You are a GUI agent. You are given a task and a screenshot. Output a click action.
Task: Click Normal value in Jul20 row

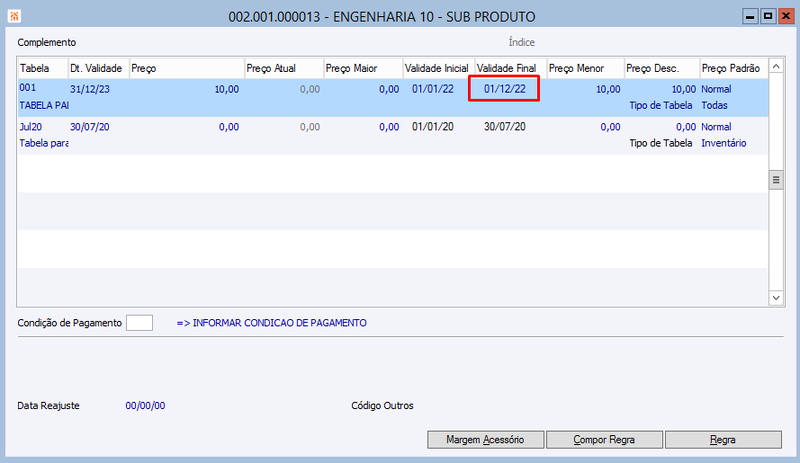(716, 127)
